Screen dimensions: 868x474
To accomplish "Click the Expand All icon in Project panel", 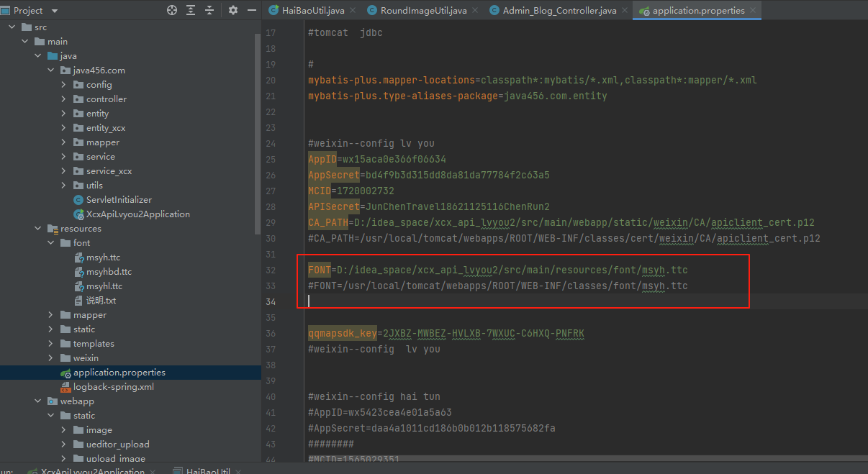I will pos(191,10).
